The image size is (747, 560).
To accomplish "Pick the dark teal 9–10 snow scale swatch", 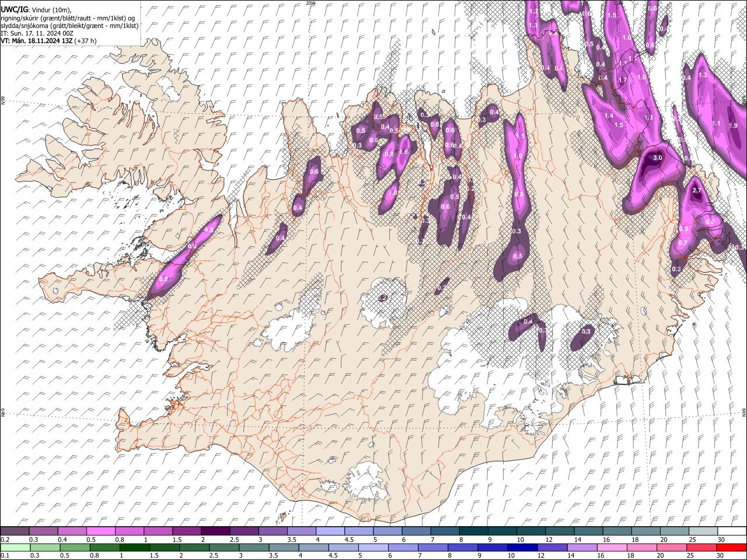I will point(501,531).
